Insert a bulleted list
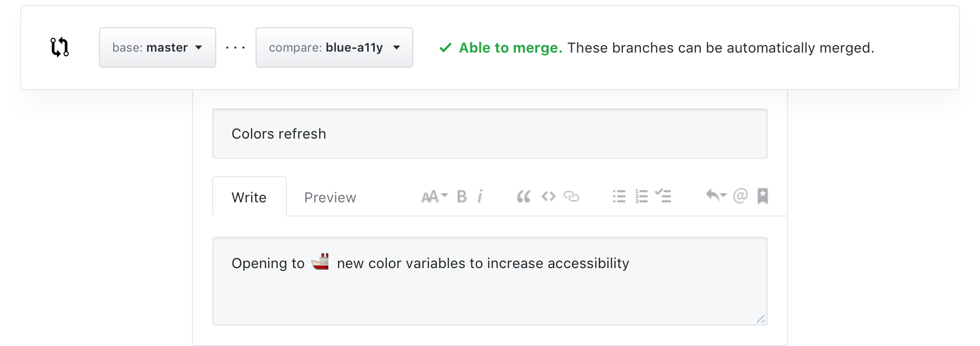Image resolution: width=980 pixels, height=346 pixels. (x=619, y=196)
